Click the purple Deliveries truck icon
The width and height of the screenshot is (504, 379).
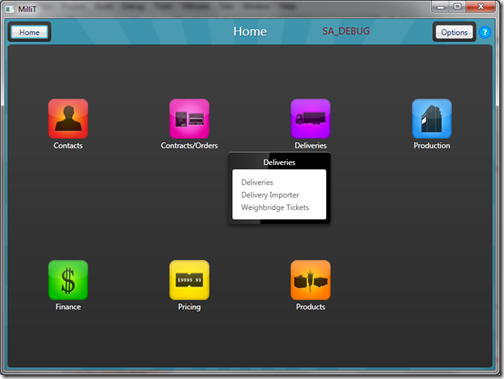[x=311, y=119]
